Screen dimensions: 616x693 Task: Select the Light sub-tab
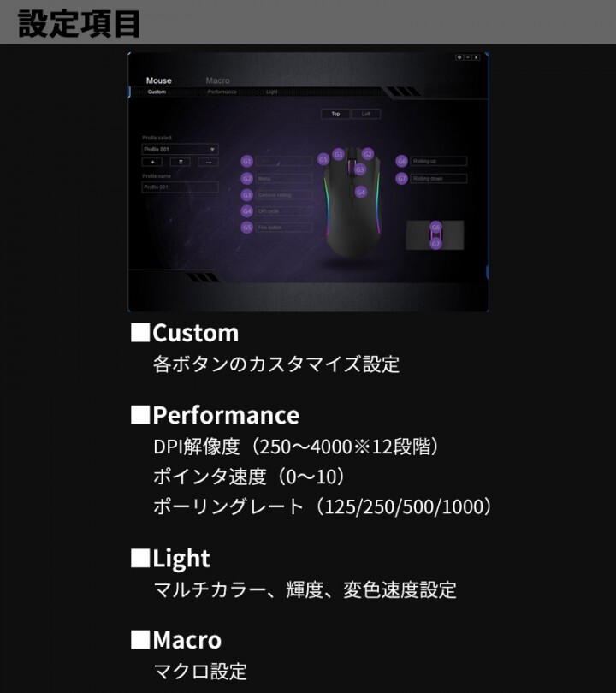point(272,92)
